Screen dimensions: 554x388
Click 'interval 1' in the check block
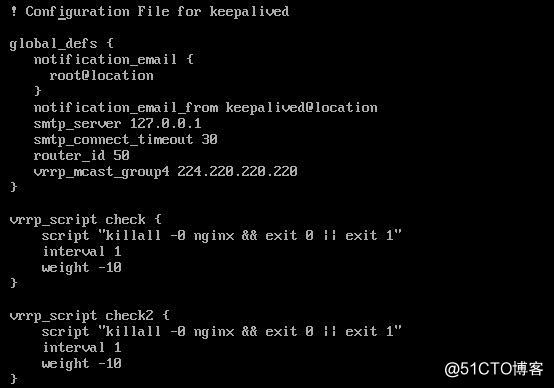point(82,252)
